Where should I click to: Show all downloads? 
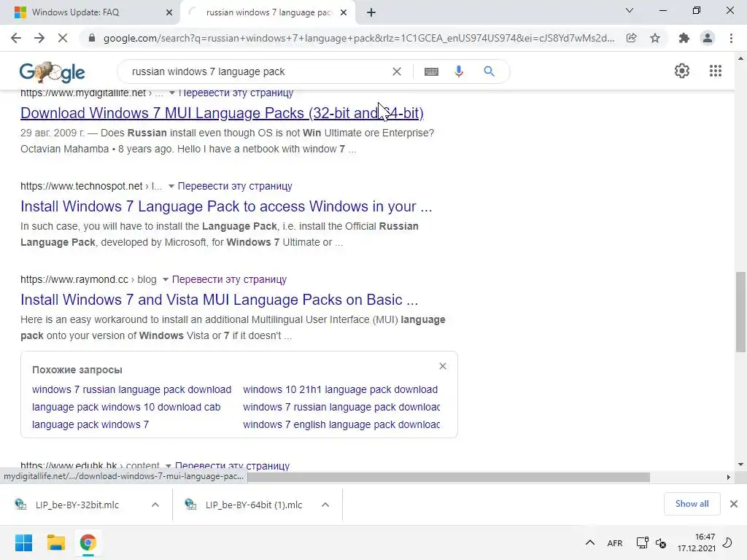(x=692, y=504)
